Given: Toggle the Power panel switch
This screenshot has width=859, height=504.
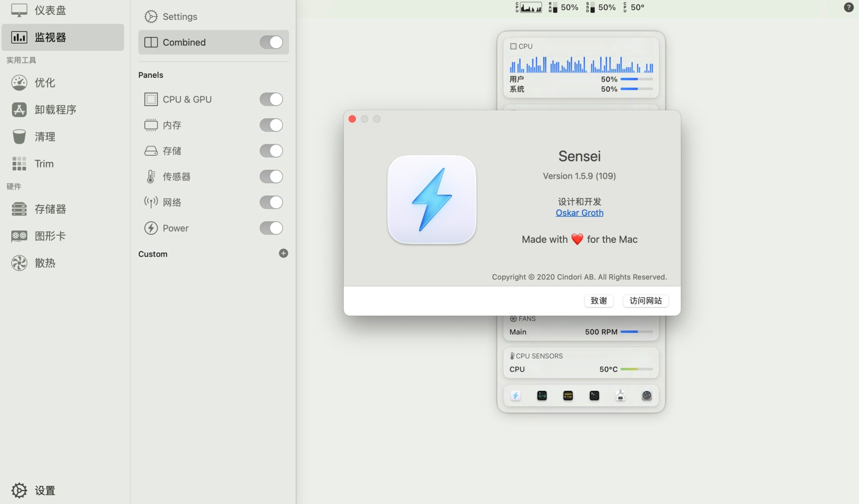Looking at the screenshot, I should click(x=271, y=228).
